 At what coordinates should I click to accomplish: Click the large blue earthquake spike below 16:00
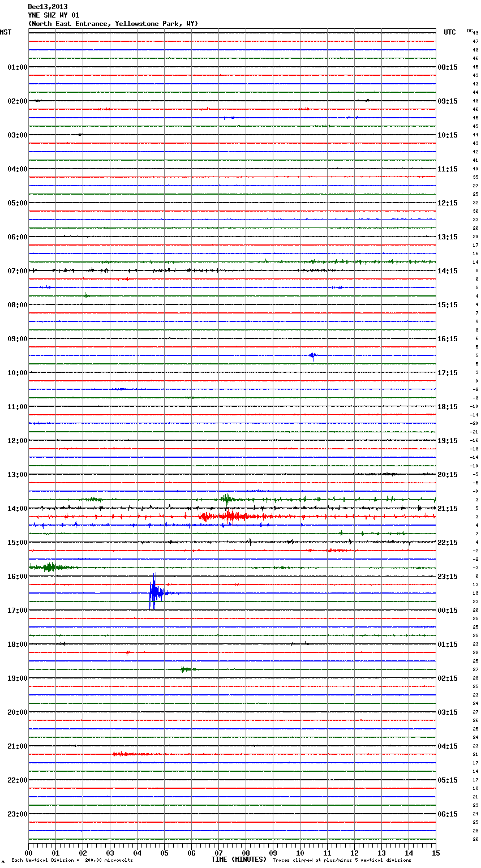coord(154,592)
